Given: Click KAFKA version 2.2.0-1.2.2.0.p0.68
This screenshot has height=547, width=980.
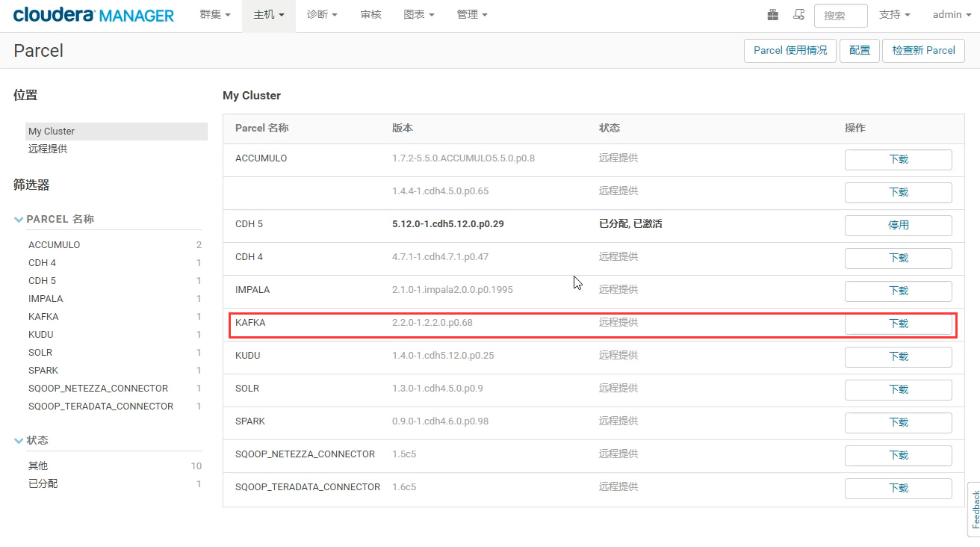Looking at the screenshot, I should tap(432, 323).
